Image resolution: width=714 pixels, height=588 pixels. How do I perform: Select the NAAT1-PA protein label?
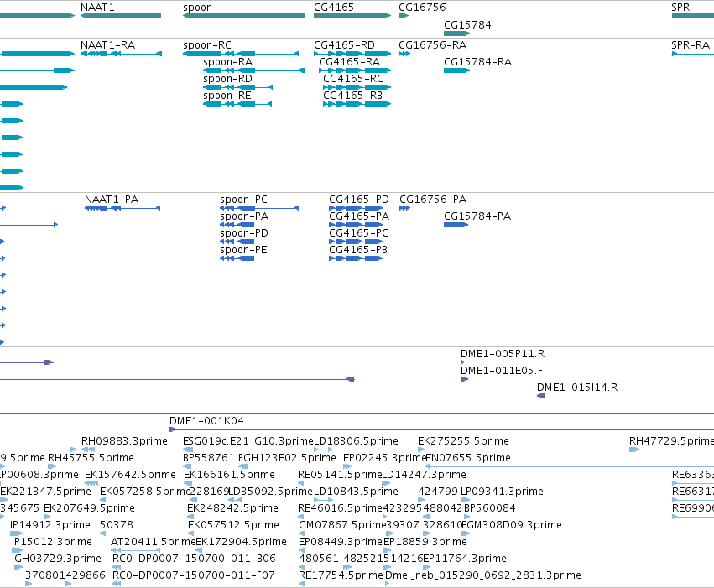(112, 200)
